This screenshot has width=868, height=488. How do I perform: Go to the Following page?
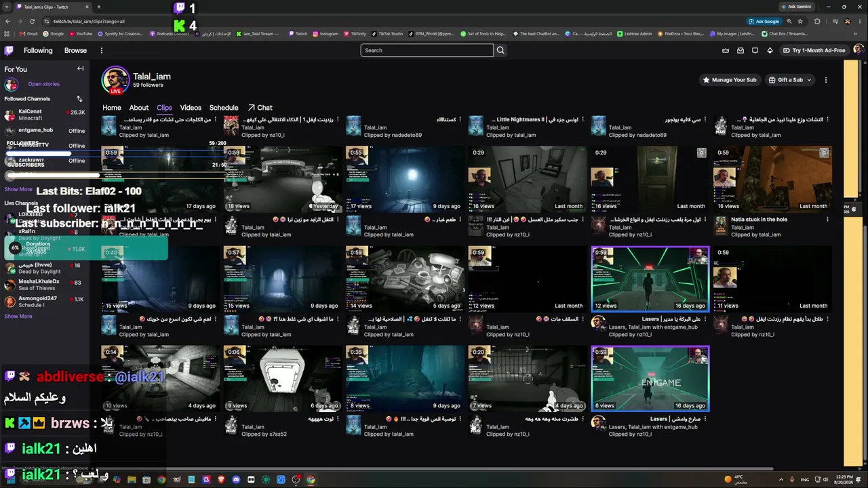(38, 50)
